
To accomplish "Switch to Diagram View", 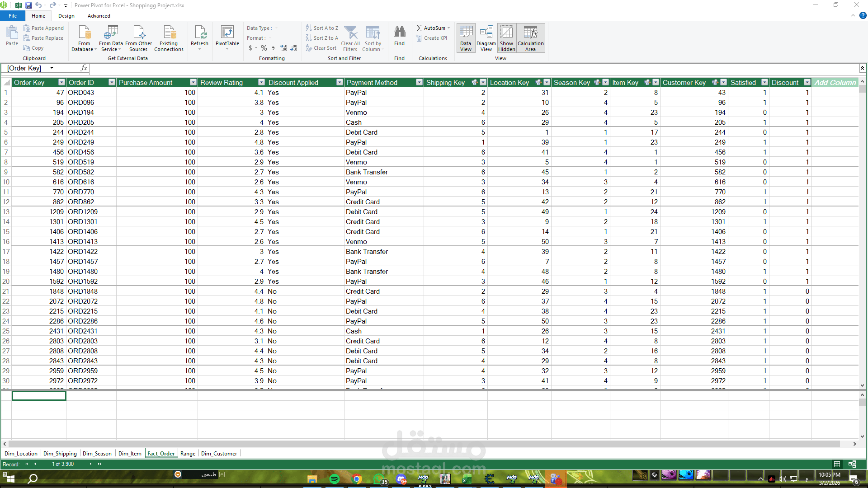I will point(486,38).
